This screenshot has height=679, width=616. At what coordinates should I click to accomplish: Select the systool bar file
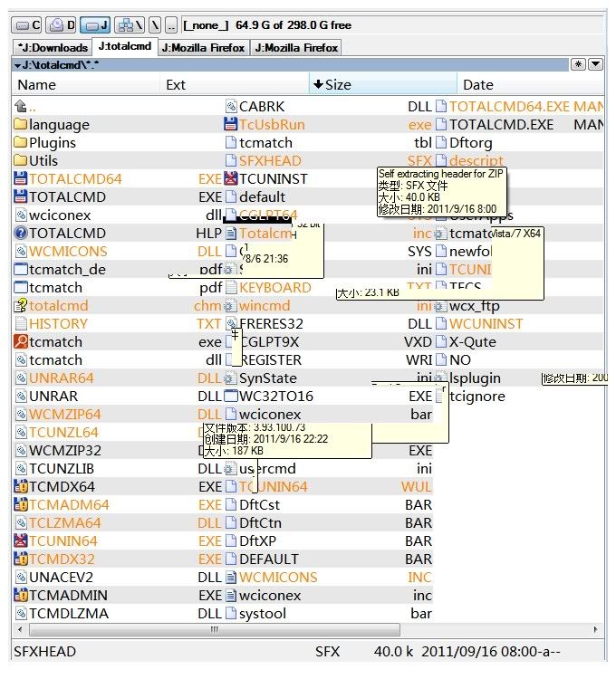(263, 613)
